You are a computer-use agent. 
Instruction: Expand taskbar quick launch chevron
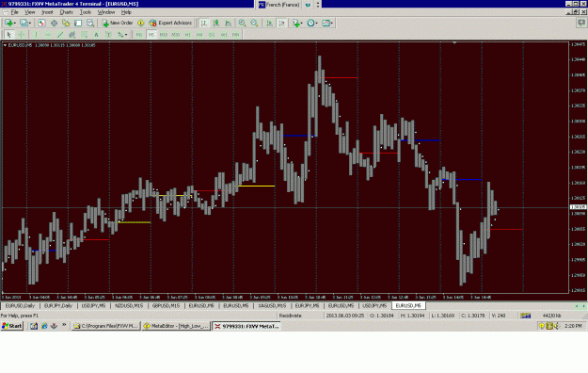pyautogui.click(x=64, y=325)
